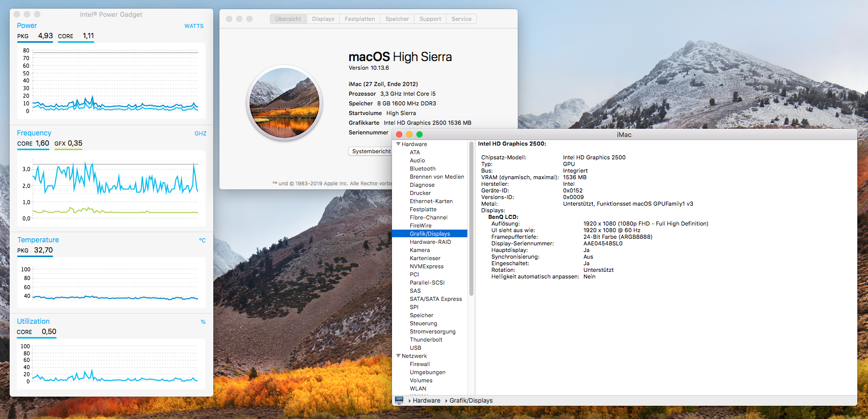Click the Utilization graph in Power Gadget
Screen dimensions: 868x419
pos(111,364)
